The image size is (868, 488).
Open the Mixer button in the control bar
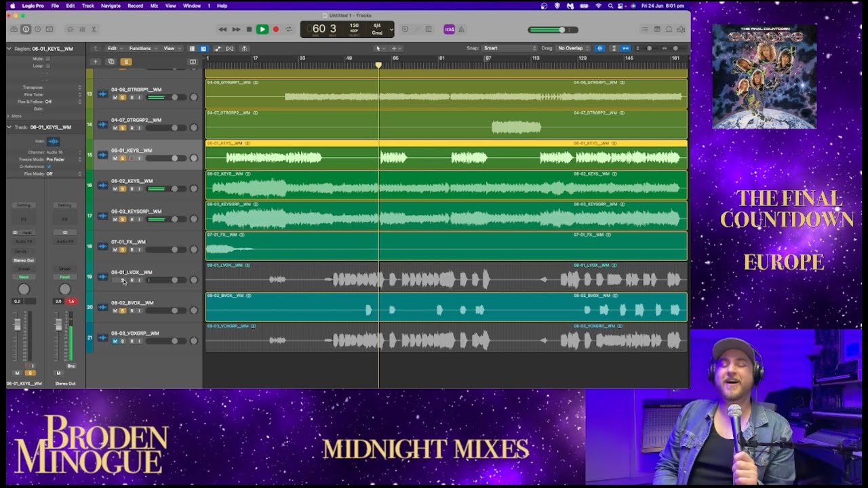click(82, 29)
